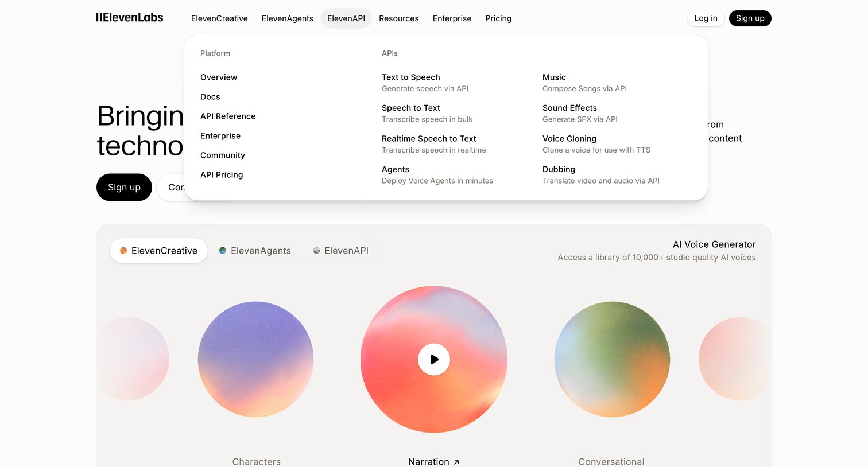Click the Sign up button in header

click(750, 18)
